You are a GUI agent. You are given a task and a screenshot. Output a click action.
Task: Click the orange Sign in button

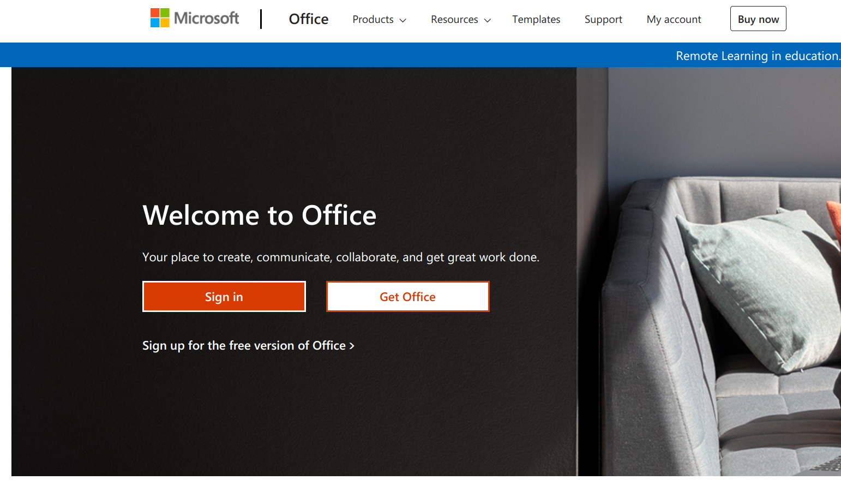(224, 297)
